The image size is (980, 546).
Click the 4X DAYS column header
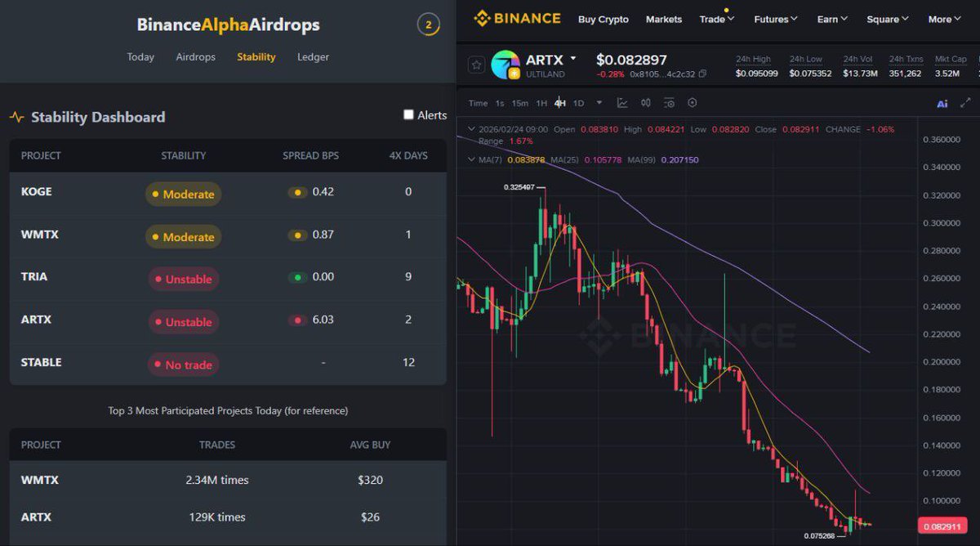(408, 155)
